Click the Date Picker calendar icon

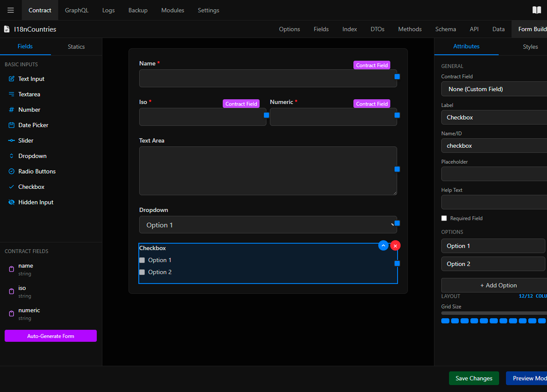pos(11,125)
